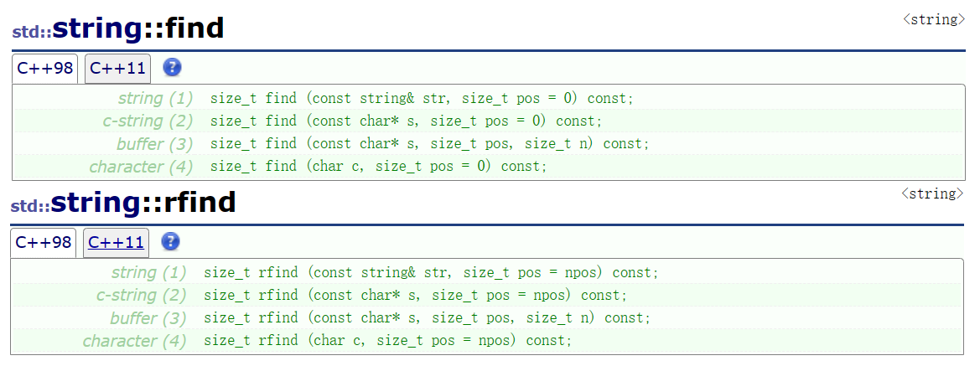Image resolution: width=980 pixels, height=366 pixels.
Task: Select C++11 tab under string::find
Action: click(117, 69)
